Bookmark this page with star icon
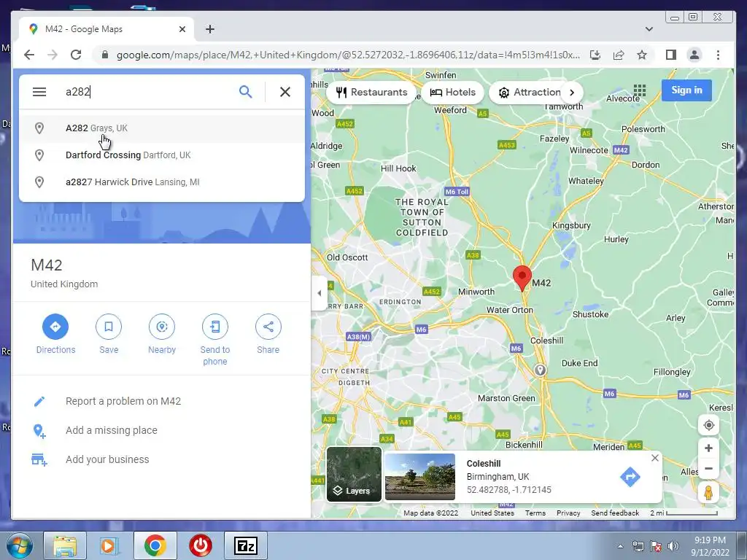Image resolution: width=747 pixels, height=560 pixels. [642, 55]
